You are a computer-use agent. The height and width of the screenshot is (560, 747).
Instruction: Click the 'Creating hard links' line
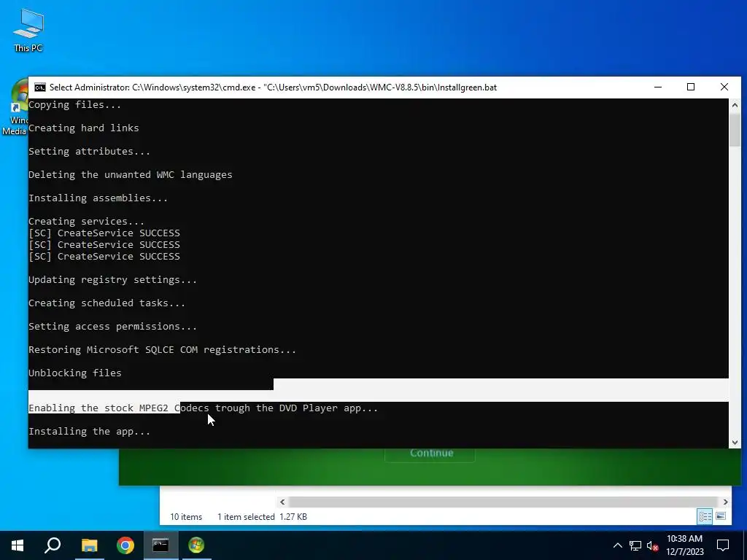[83, 128]
